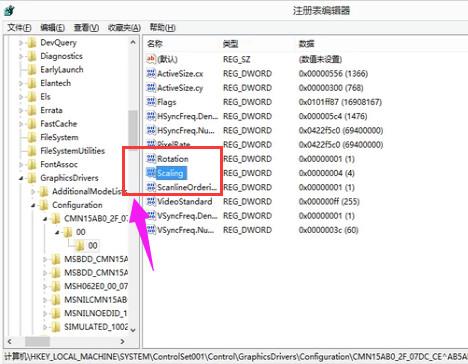Select the FastCache folder icon
Image resolution: width=468 pixels, height=364 pixels.
coord(32,124)
